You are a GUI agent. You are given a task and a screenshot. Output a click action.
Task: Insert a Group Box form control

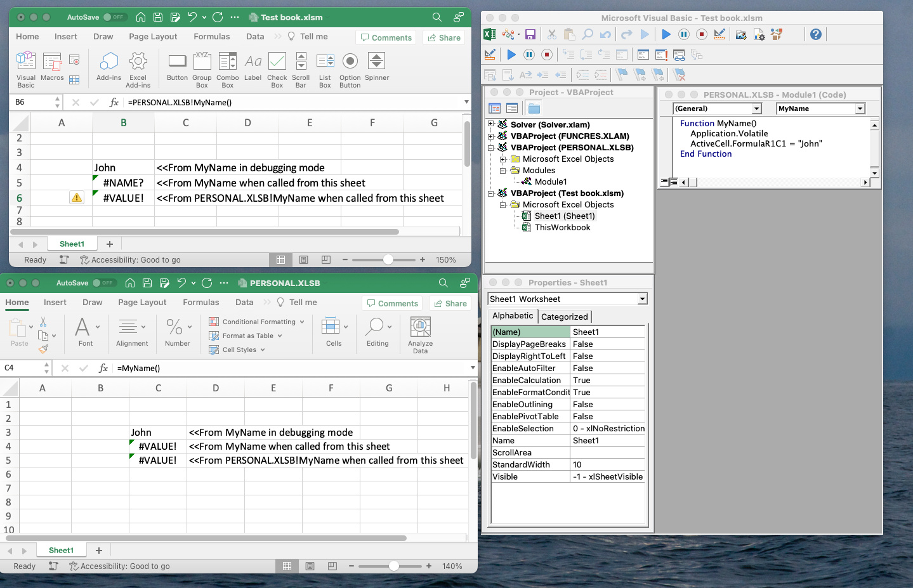[x=202, y=69]
